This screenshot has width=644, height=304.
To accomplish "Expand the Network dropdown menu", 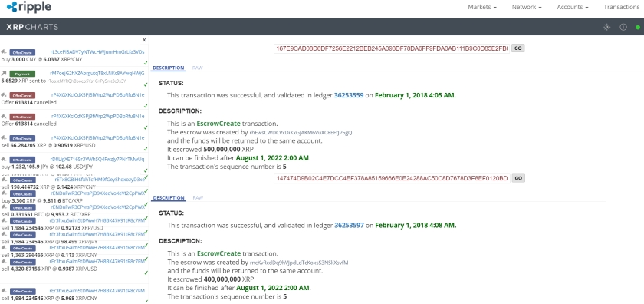I will click(527, 7).
